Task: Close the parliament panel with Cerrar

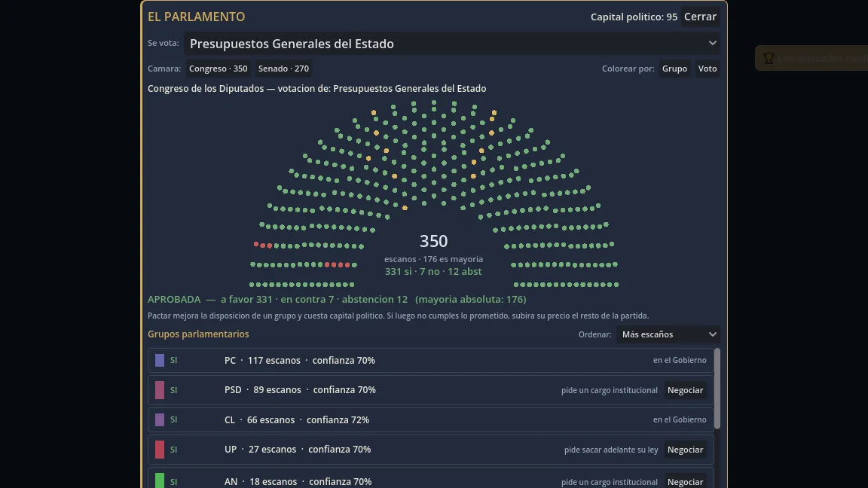Action: click(700, 17)
